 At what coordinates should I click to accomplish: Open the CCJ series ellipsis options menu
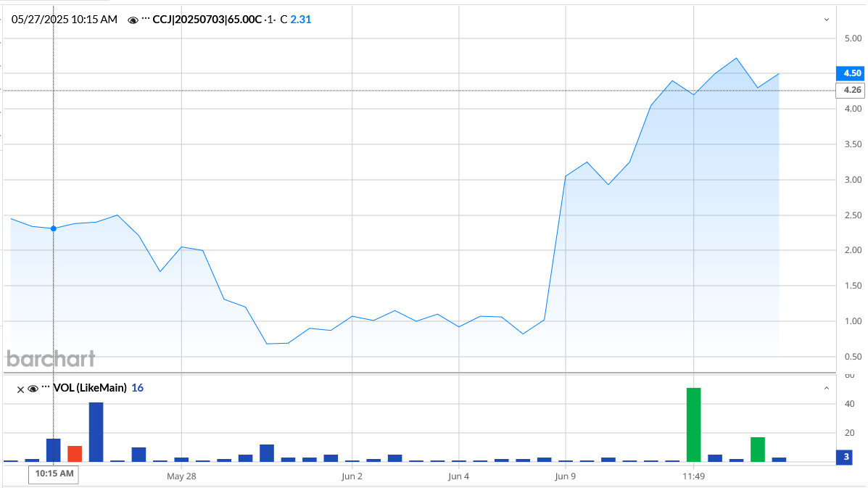click(x=145, y=20)
